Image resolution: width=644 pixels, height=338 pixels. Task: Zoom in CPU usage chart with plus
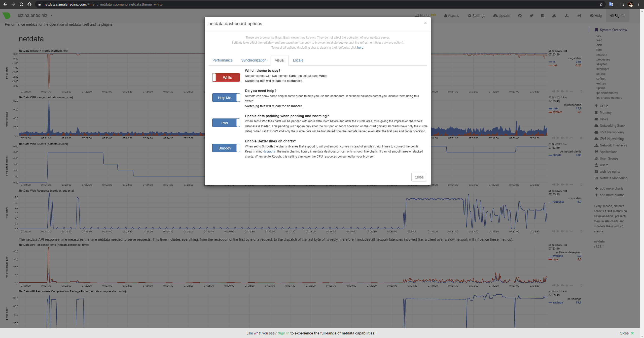[x=567, y=138]
